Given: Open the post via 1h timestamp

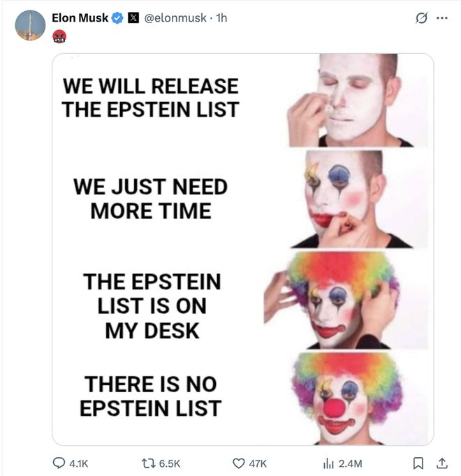Looking at the screenshot, I should click(221, 18).
